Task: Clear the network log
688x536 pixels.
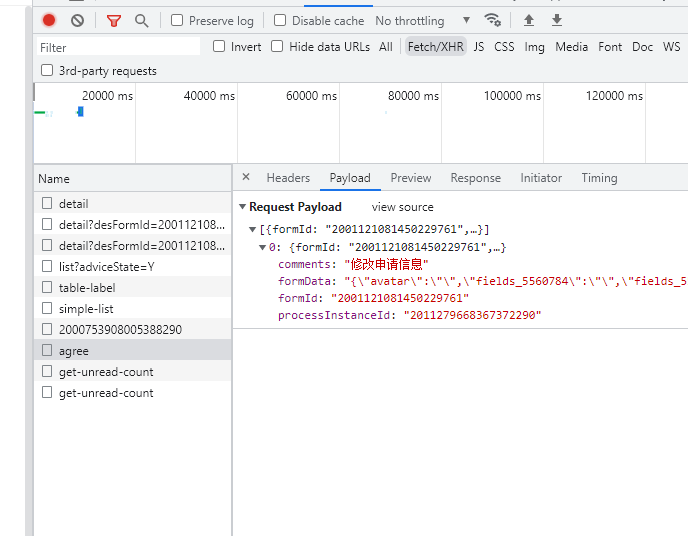Action: (x=77, y=20)
